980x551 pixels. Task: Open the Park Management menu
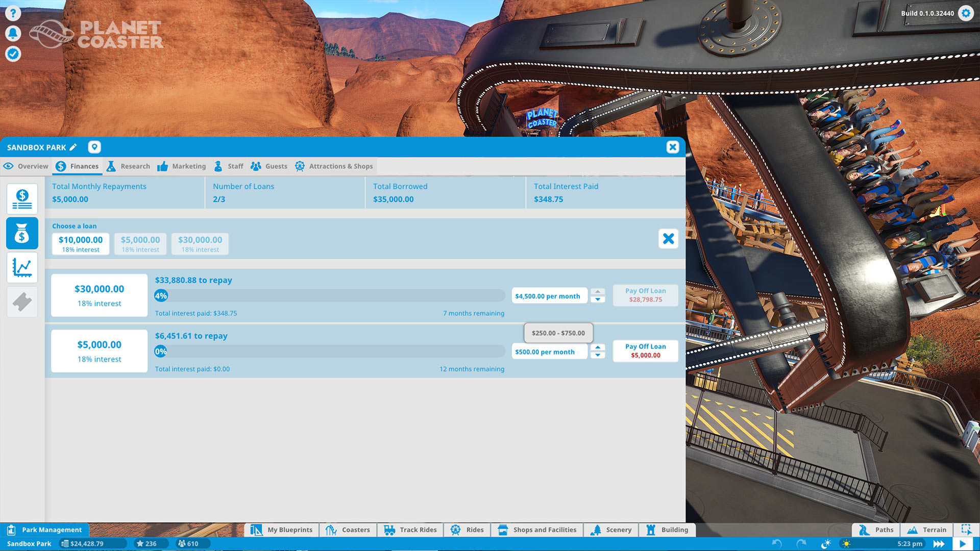[45, 530]
